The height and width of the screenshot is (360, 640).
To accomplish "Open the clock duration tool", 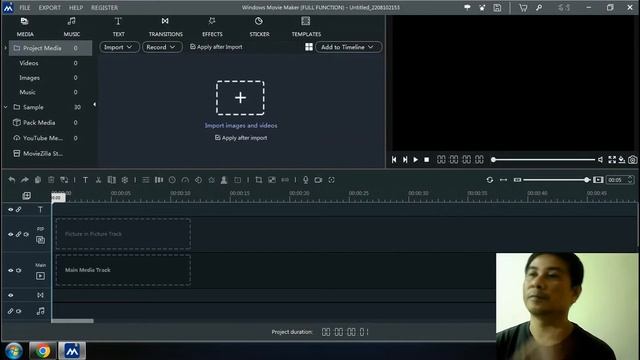I will (x=172, y=180).
